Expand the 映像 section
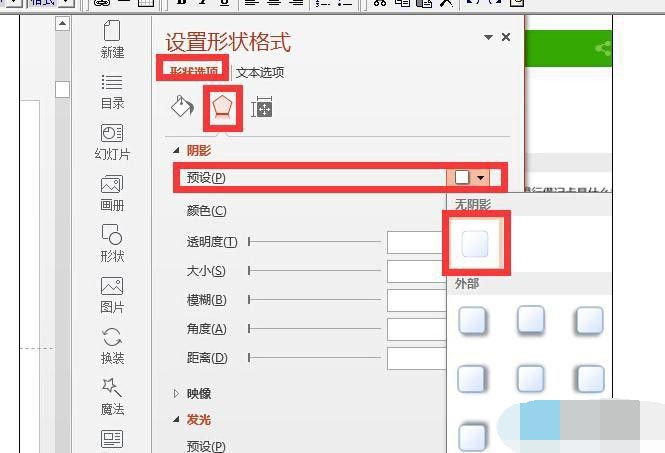The image size is (665, 453). tap(178, 394)
